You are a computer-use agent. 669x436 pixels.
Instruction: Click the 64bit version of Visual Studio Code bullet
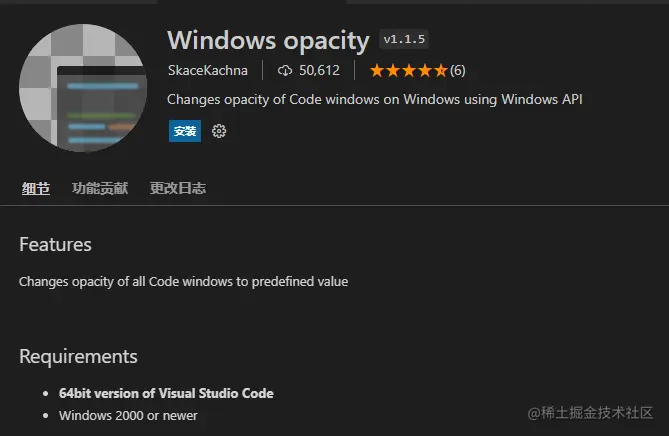point(166,393)
